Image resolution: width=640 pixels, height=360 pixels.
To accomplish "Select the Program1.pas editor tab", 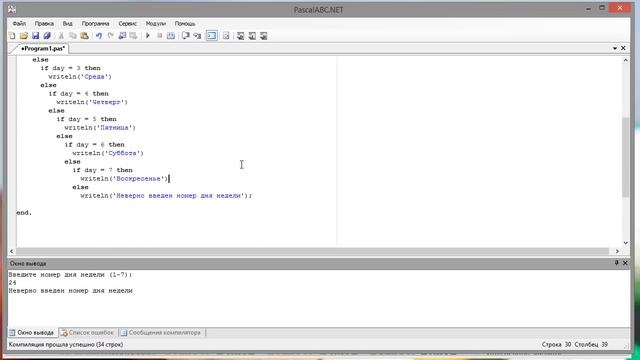I will tap(43, 49).
